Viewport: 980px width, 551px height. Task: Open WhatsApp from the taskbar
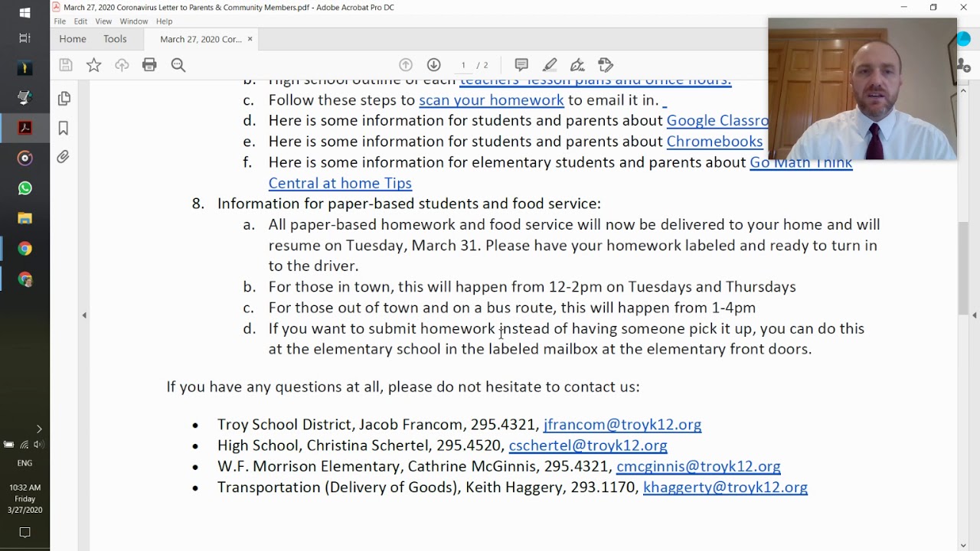(24, 188)
